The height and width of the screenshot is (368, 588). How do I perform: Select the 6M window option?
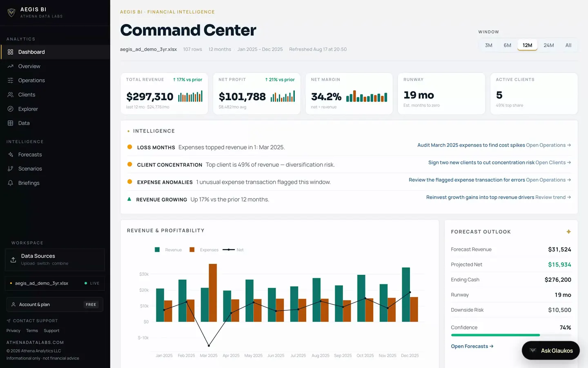507,45
